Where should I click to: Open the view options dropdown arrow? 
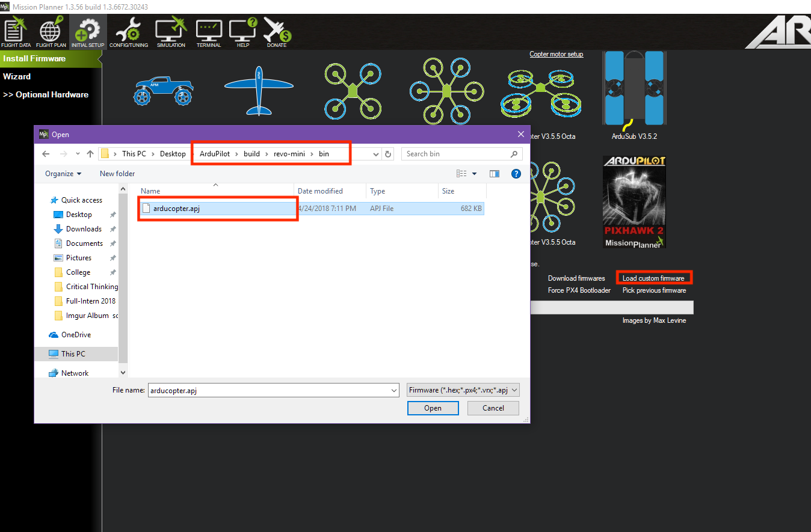tap(474, 174)
